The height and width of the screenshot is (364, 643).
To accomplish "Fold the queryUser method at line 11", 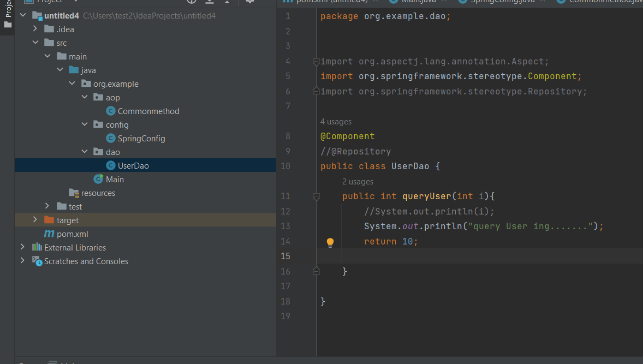I will click(316, 197).
